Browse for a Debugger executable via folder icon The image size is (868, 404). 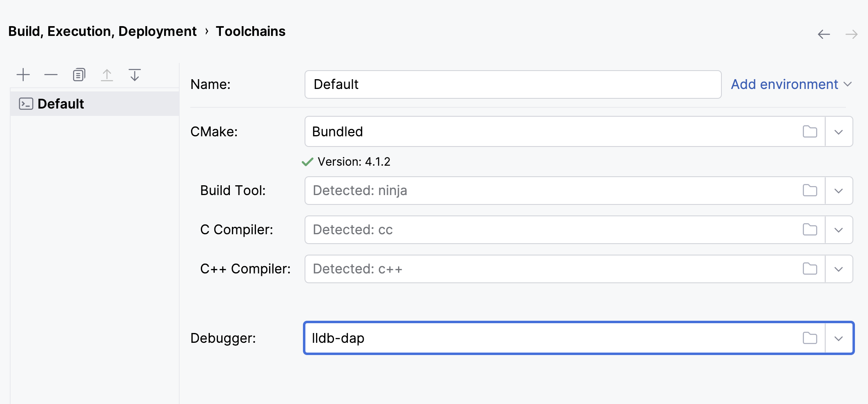pyautogui.click(x=810, y=338)
